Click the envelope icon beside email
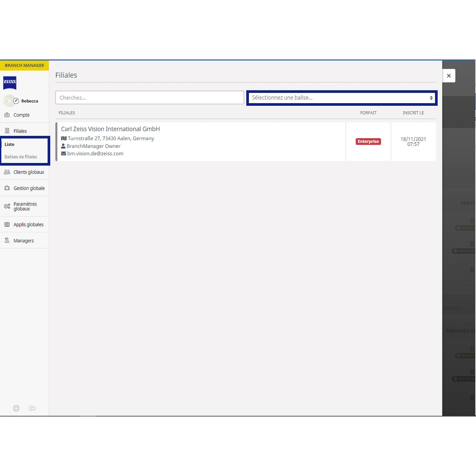The width and height of the screenshot is (476, 476). [63, 153]
